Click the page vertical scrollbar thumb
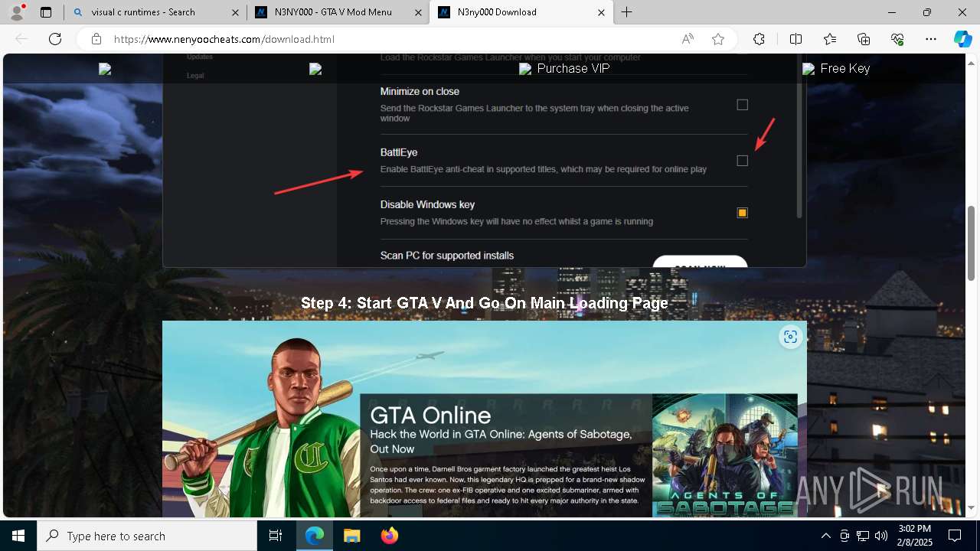 (x=972, y=243)
